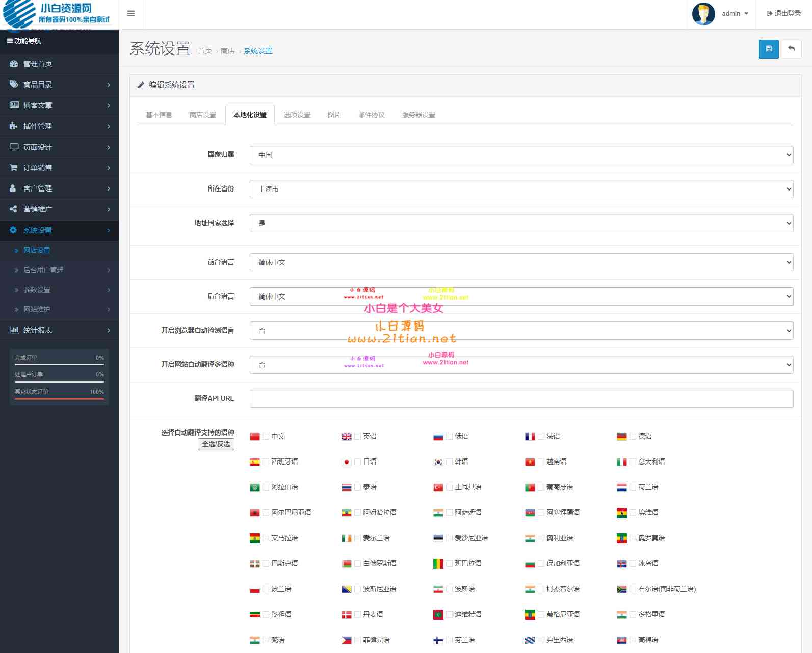The image size is (812, 653).
Task: Open the 地址国家选择 dropdown
Action: tap(521, 223)
